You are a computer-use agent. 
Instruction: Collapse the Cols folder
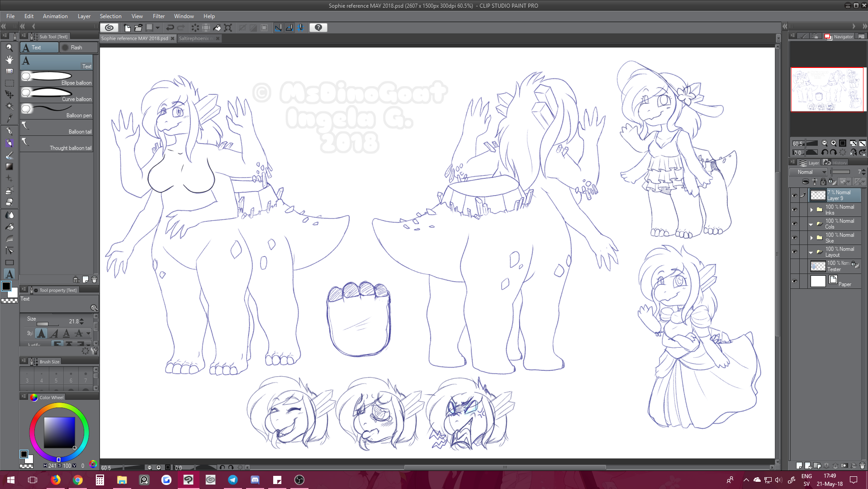811,224
